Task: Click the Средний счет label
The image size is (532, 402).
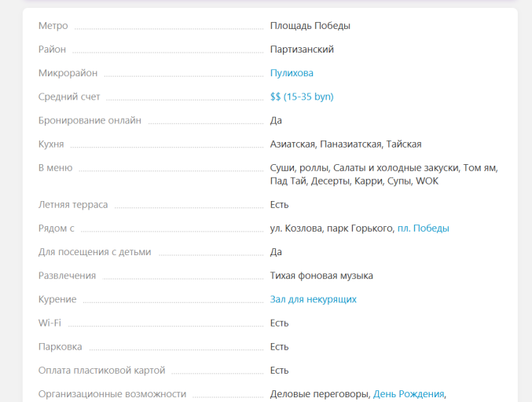Action: coord(69,97)
